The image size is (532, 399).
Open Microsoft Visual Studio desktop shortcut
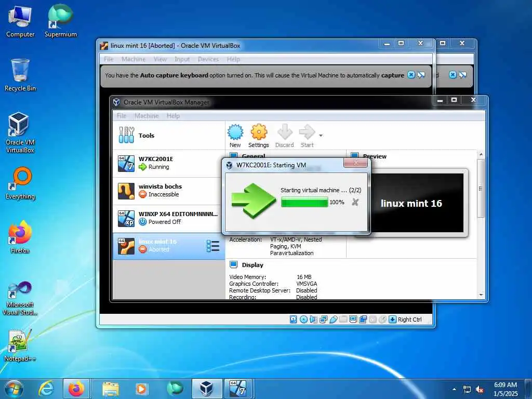[20, 299]
